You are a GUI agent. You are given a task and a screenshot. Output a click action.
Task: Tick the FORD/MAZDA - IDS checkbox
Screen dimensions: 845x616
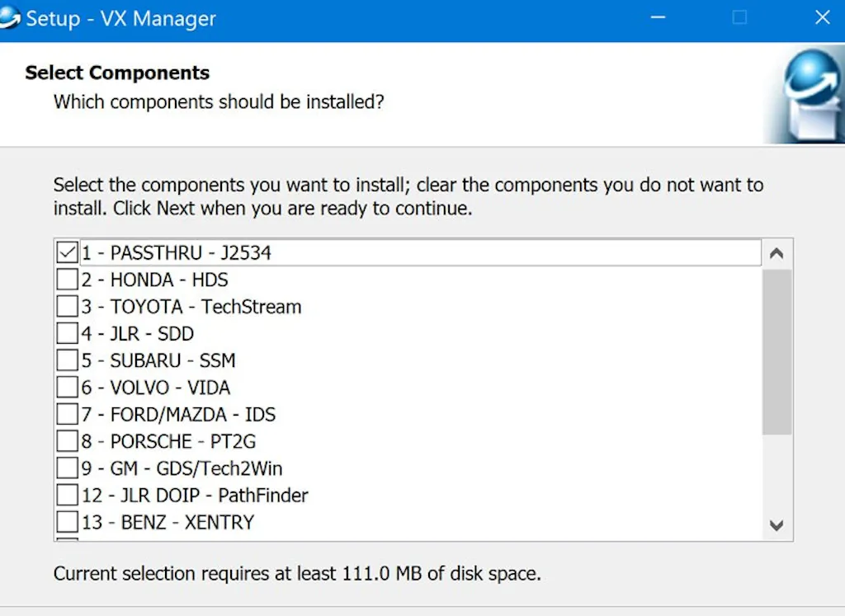tap(67, 415)
